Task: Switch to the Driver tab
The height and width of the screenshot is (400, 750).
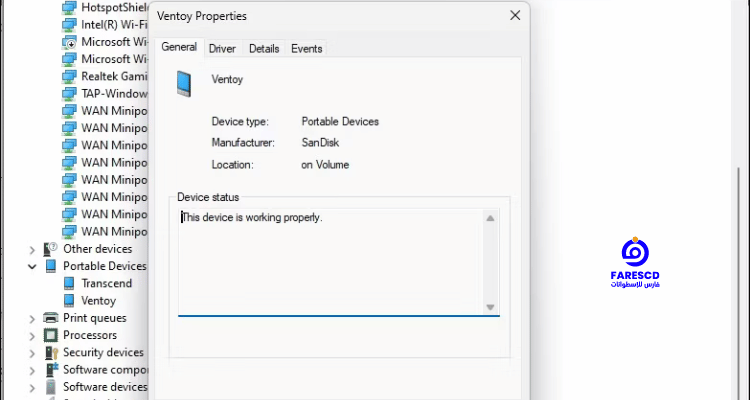Action: click(222, 49)
